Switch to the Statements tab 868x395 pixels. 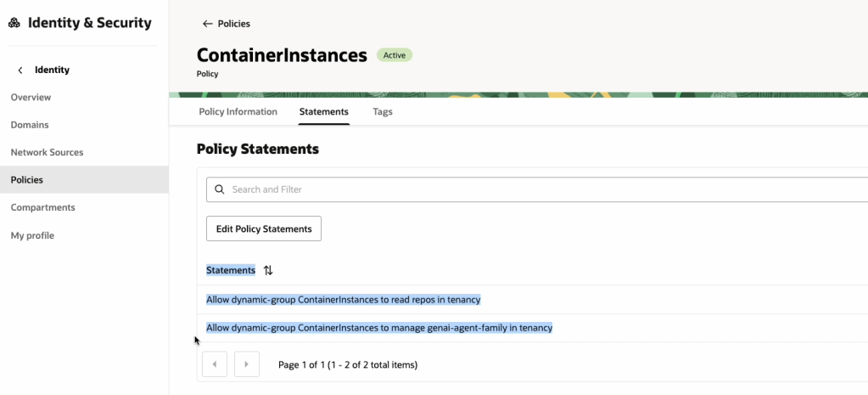[323, 111]
